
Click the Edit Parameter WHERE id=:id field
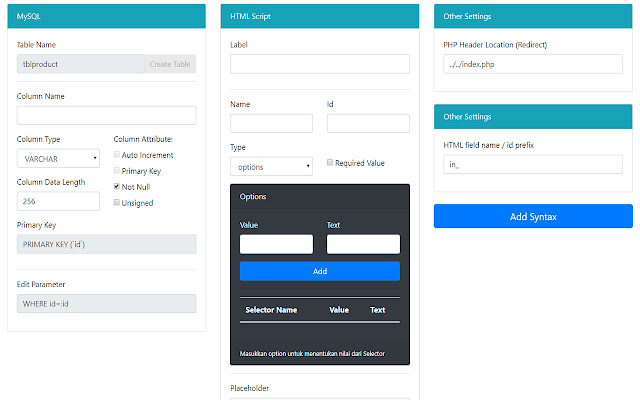pos(107,304)
